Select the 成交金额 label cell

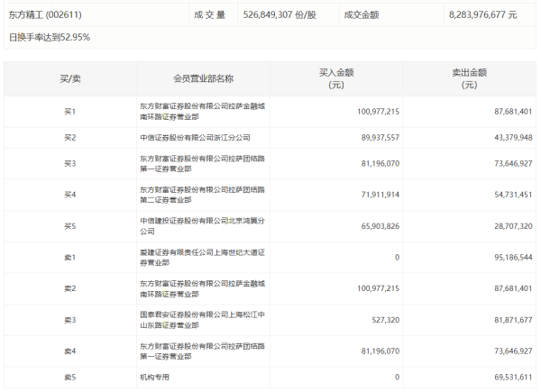pyautogui.click(x=362, y=14)
